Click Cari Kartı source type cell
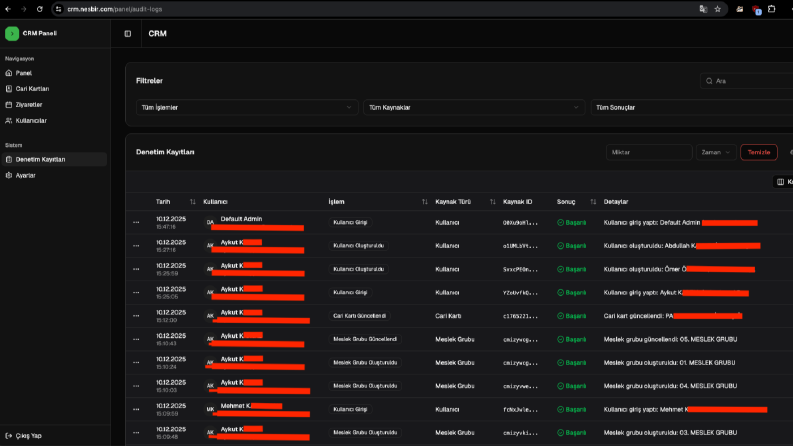The image size is (793, 446). (448, 316)
